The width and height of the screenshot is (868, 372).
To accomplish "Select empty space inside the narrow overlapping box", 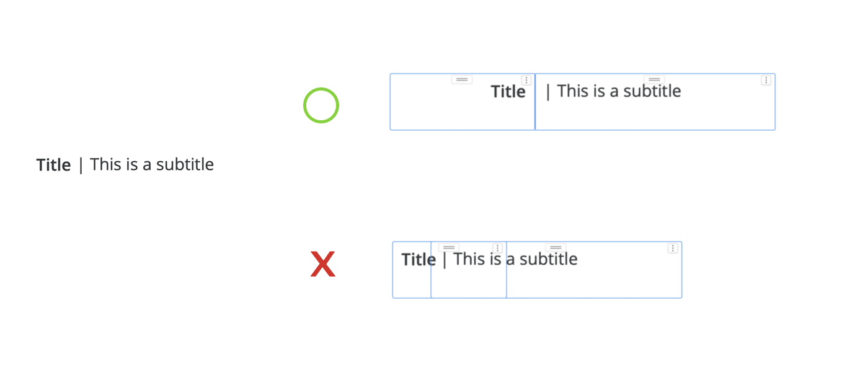I will coord(469,283).
